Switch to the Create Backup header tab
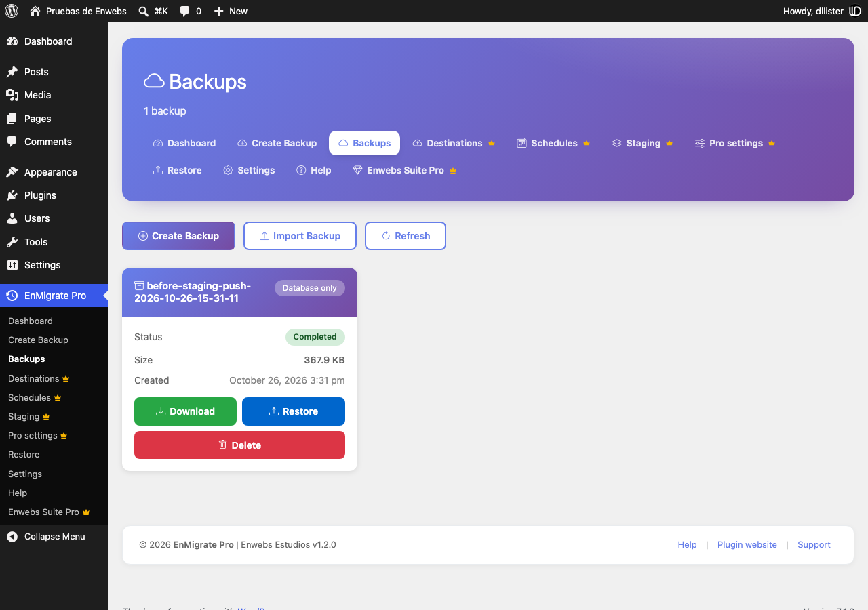 point(277,143)
